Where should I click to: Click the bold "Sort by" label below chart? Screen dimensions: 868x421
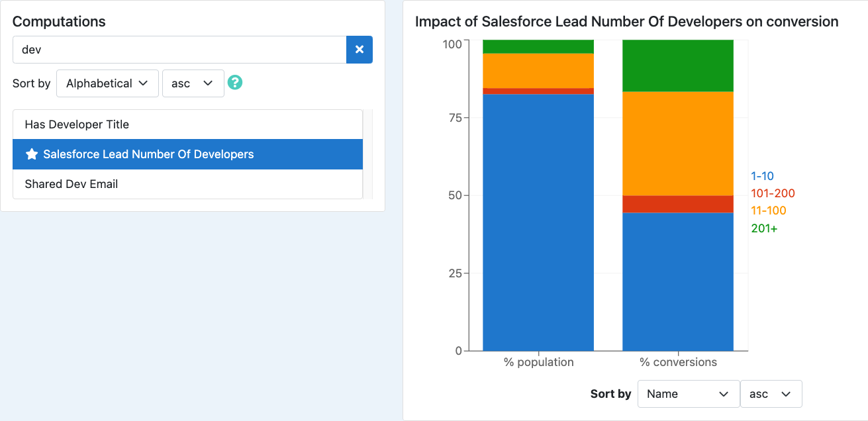tap(610, 394)
